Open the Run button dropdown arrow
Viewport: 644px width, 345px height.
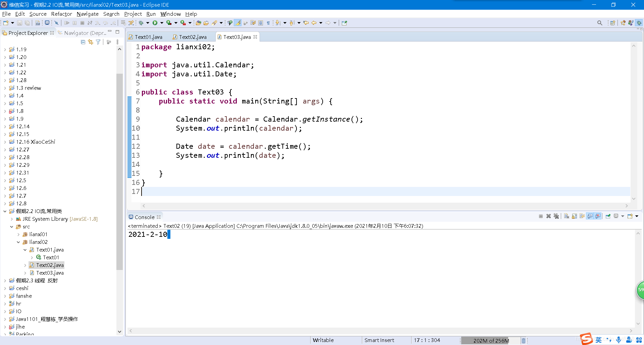tap(162, 23)
